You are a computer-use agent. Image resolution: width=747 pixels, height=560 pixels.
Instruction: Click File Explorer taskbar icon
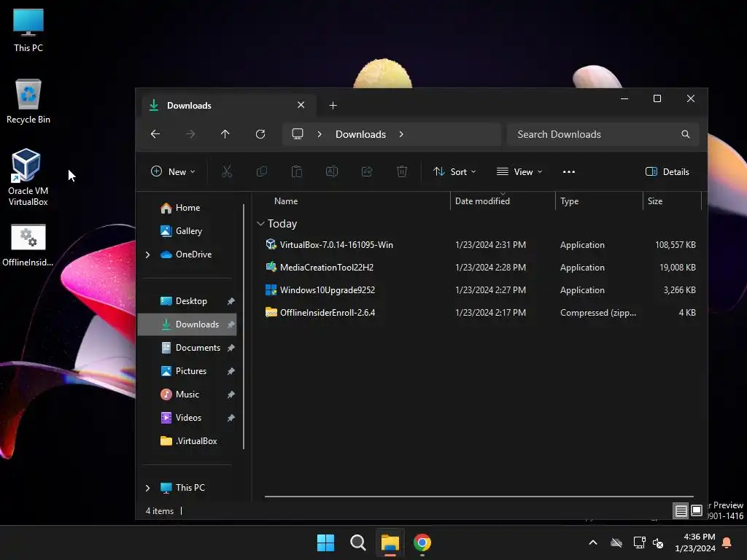tap(390, 542)
